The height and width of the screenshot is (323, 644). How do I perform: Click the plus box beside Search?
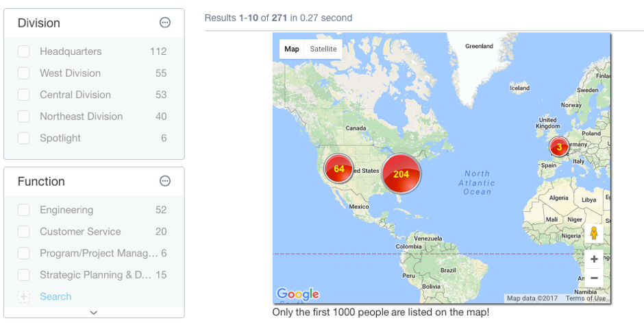[23, 296]
